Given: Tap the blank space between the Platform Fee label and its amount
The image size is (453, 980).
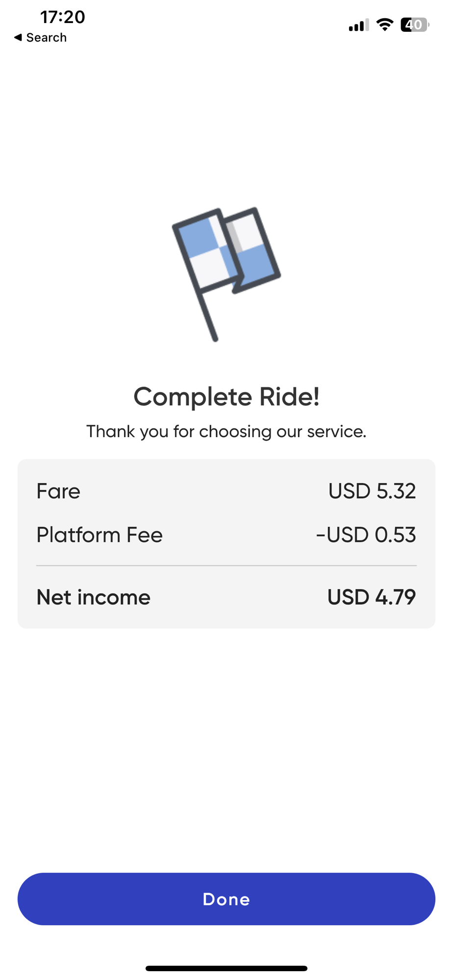Looking at the screenshot, I should (239, 535).
